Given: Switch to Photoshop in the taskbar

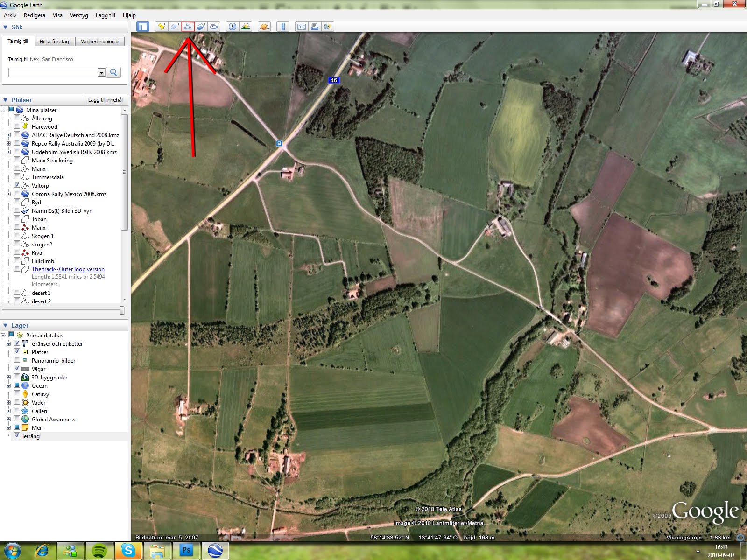Looking at the screenshot, I should pyautogui.click(x=186, y=551).
